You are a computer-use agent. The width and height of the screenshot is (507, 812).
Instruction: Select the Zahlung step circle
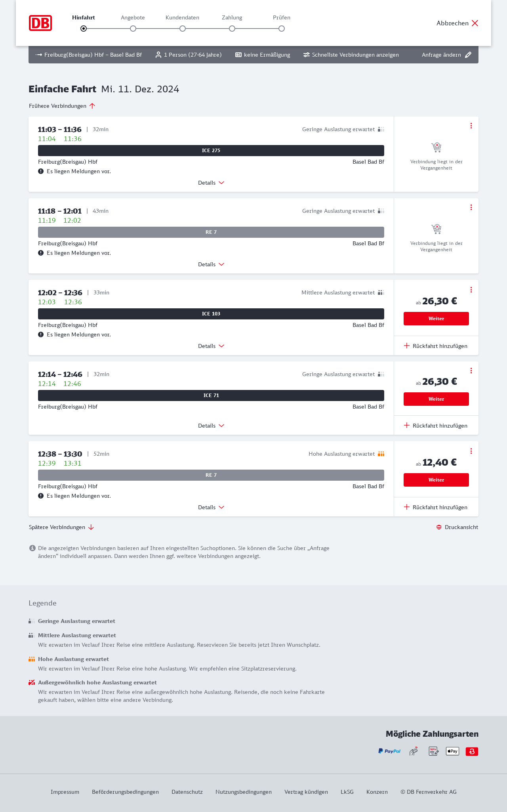click(232, 29)
